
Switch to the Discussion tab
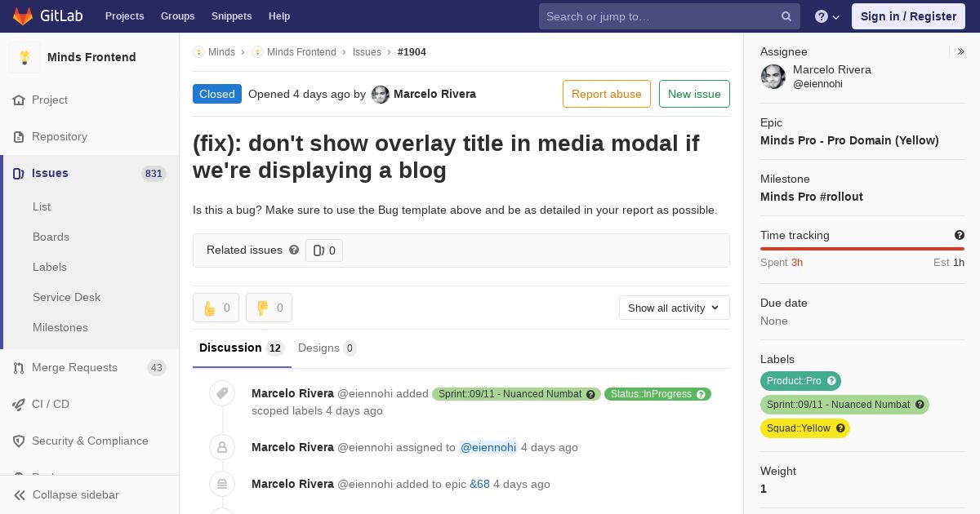tap(242, 348)
